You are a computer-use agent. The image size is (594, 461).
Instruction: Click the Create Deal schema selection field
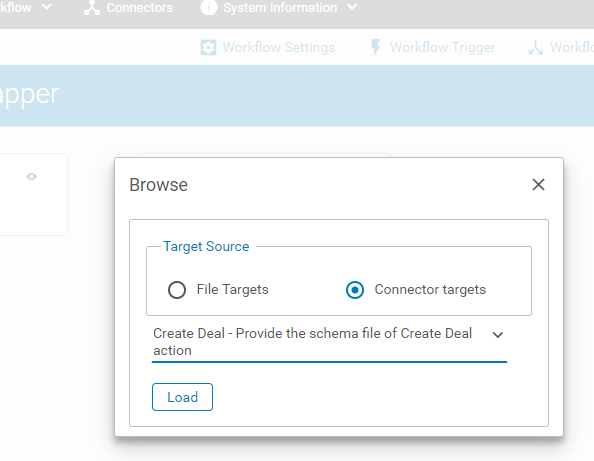[329, 342]
